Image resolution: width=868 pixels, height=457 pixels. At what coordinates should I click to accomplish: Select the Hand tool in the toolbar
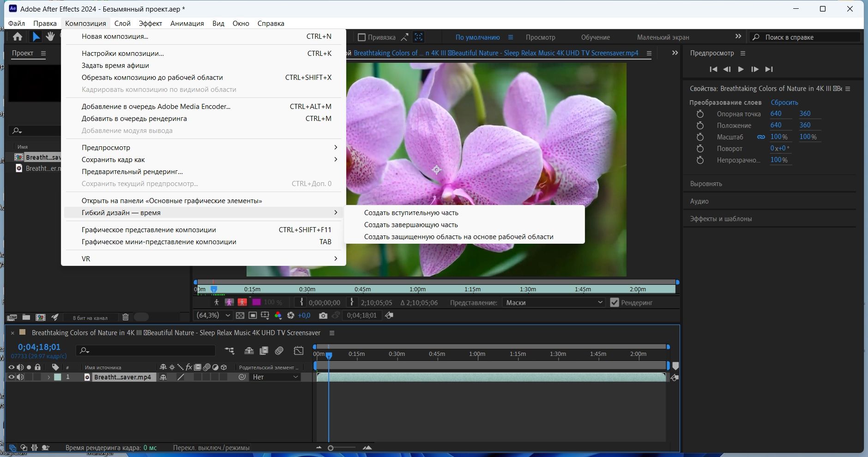[x=51, y=36]
